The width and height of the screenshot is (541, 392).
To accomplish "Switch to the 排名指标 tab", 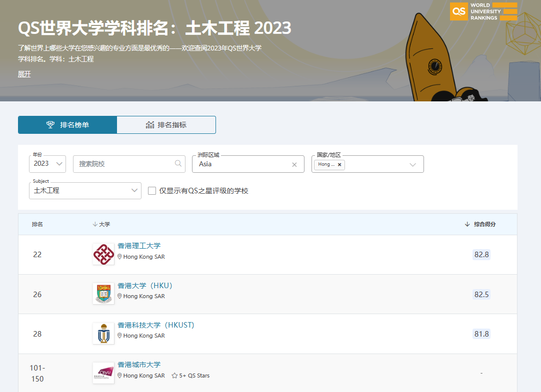I will (166, 125).
